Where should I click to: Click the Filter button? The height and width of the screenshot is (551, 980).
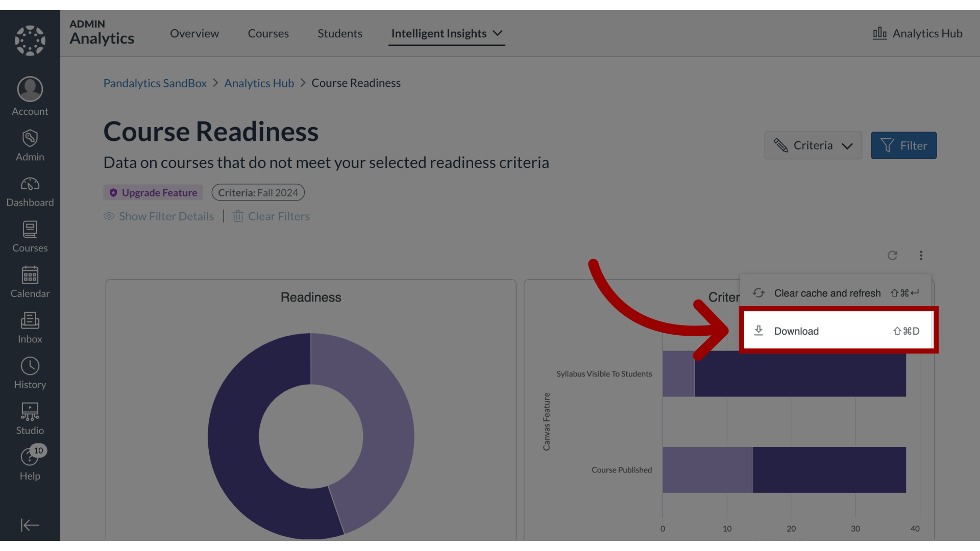pyautogui.click(x=903, y=145)
